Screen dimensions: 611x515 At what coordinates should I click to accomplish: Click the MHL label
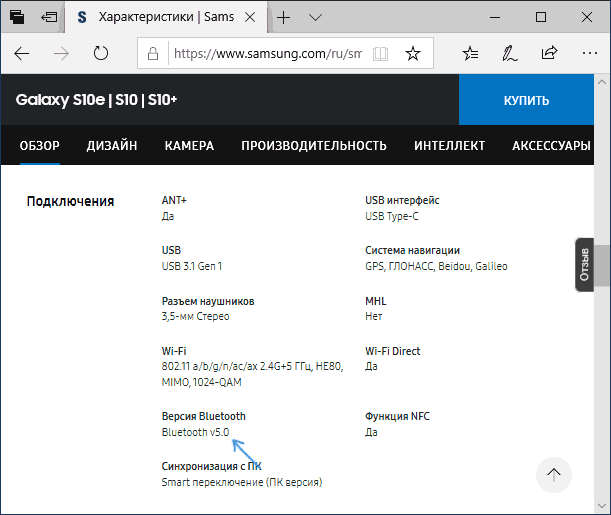376,301
